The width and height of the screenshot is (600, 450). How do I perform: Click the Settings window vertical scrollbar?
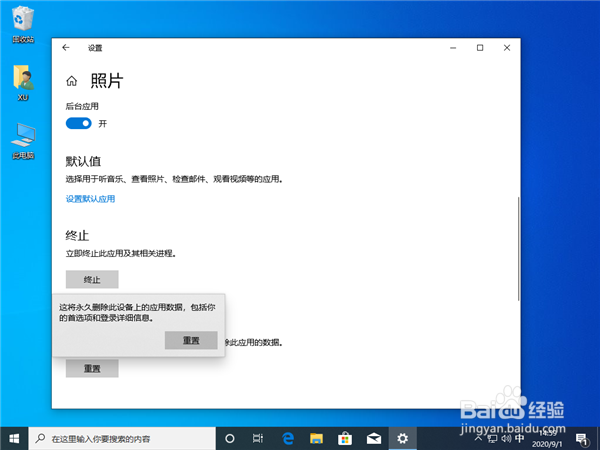click(518, 249)
